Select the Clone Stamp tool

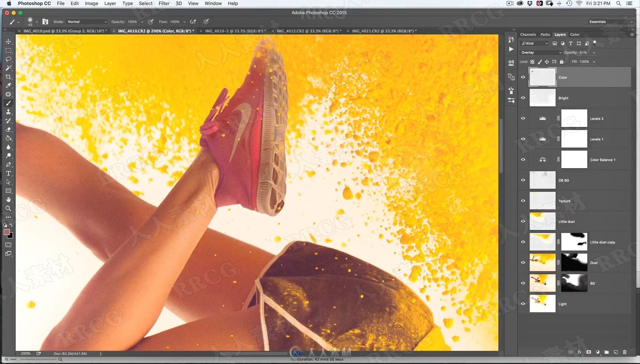(x=8, y=112)
